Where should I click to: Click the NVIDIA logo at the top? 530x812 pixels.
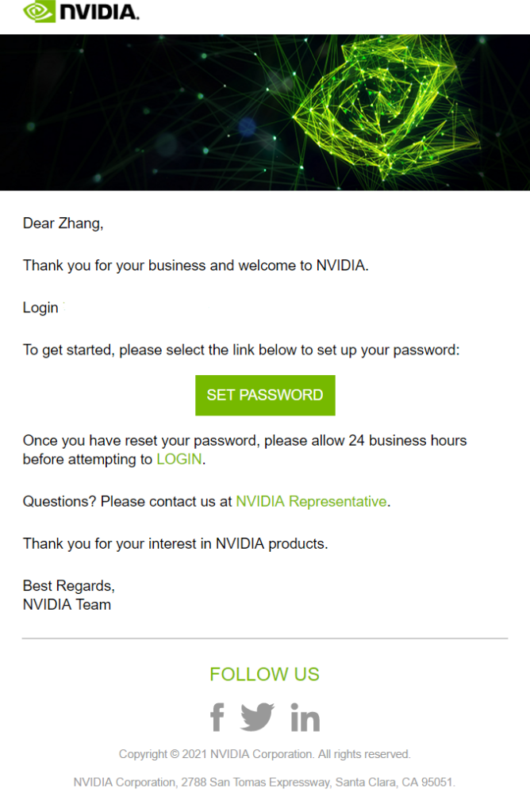click(x=79, y=12)
